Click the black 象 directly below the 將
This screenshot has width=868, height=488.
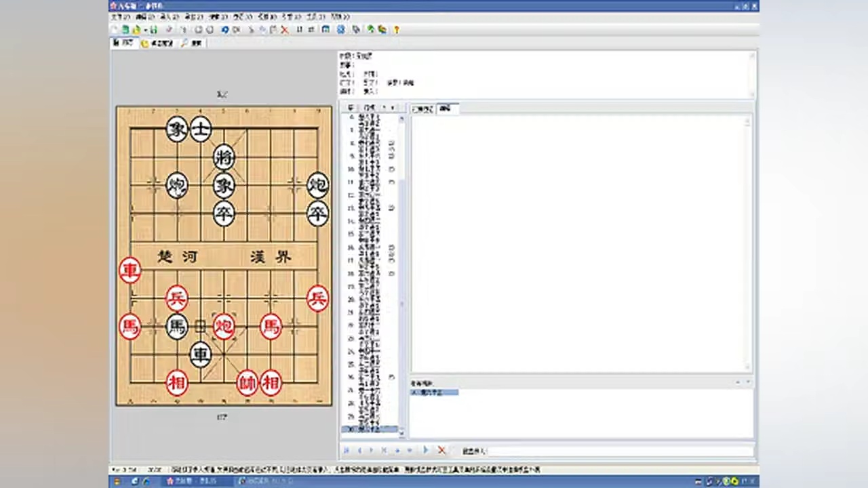pyautogui.click(x=224, y=185)
